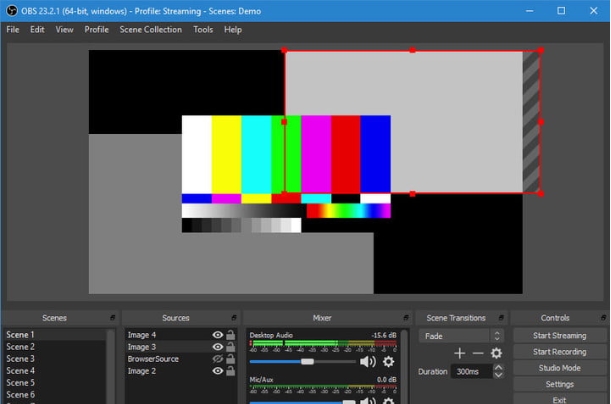Undock the Mixer panel
The image size is (611, 404).
pyautogui.click(x=406, y=318)
